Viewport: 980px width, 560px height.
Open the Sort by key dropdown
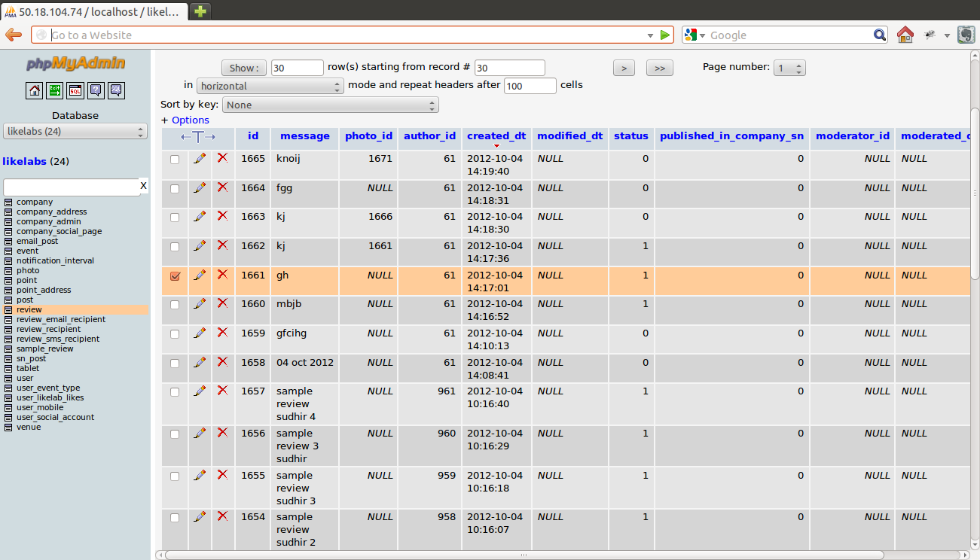pyautogui.click(x=330, y=105)
